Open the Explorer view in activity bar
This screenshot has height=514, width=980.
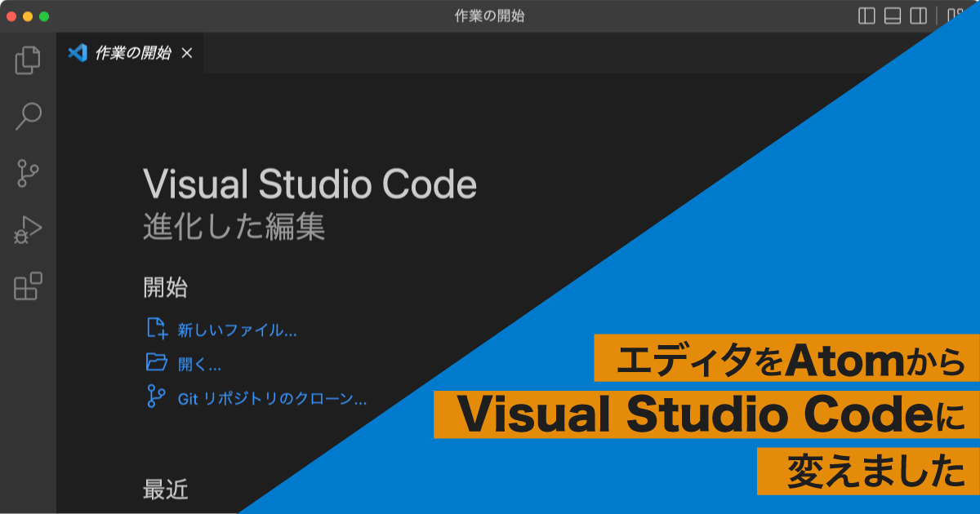tap(28, 60)
